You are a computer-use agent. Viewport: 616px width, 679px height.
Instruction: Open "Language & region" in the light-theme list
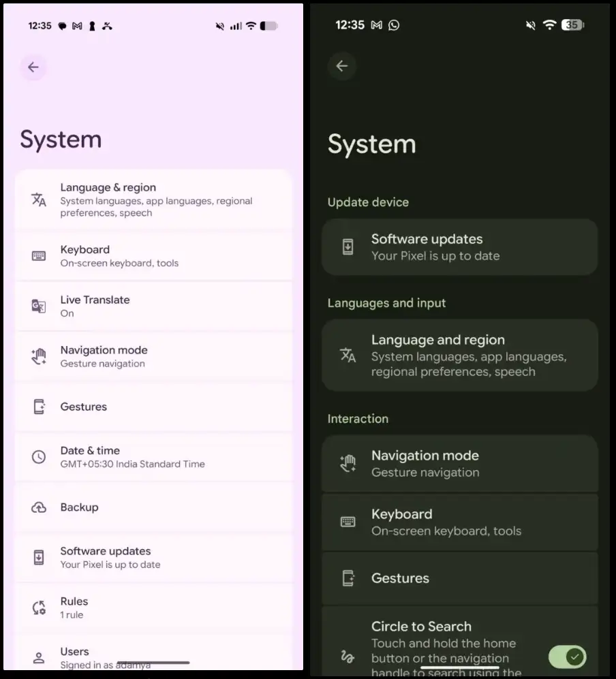[x=108, y=188]
